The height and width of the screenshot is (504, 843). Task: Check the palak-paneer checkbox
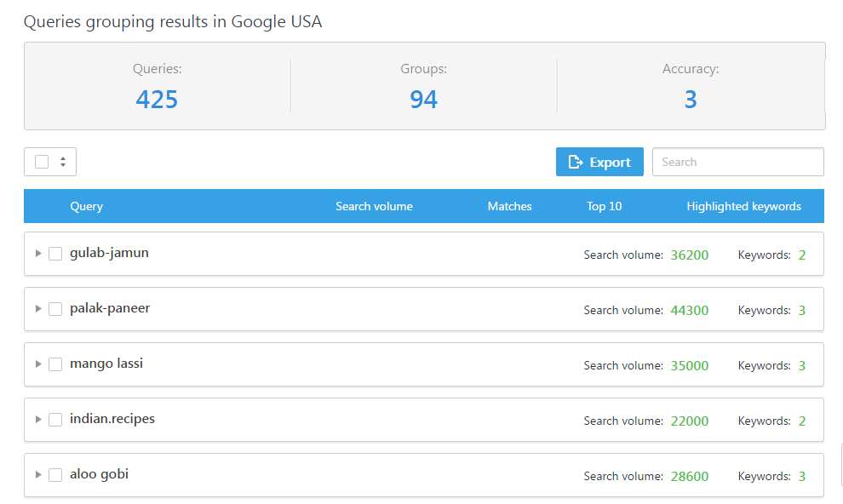pos(55,309)
